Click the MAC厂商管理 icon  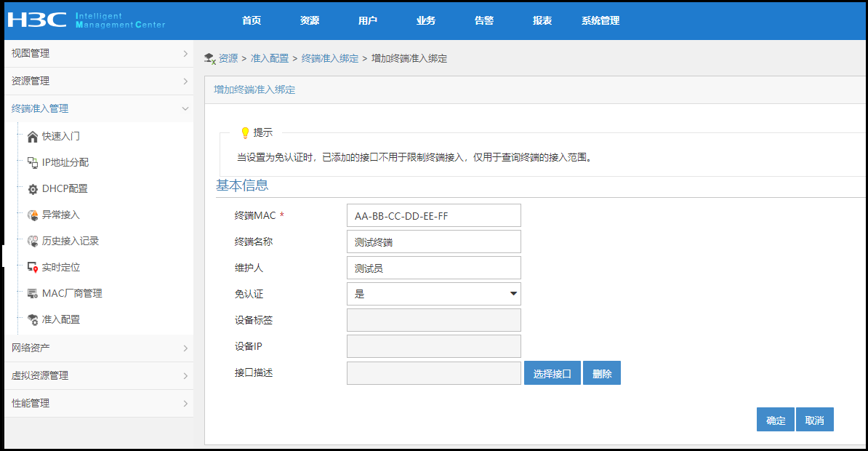pos(32,294)
